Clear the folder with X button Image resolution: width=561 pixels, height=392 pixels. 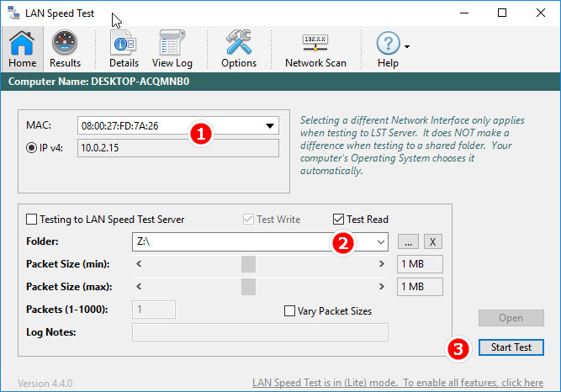point(433,241)
